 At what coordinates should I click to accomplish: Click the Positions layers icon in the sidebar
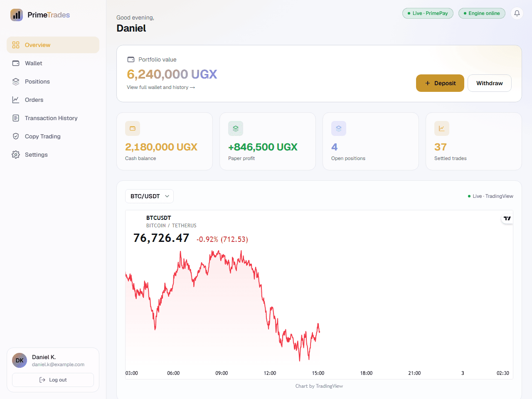pos(16,81)
